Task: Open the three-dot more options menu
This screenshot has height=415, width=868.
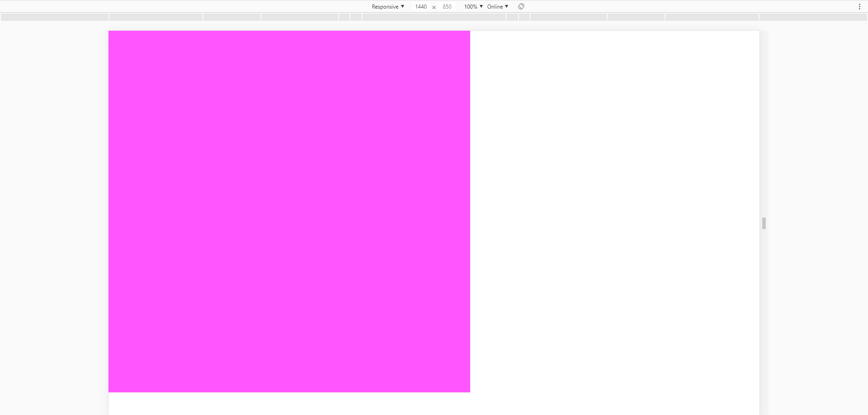Action: 859,6
